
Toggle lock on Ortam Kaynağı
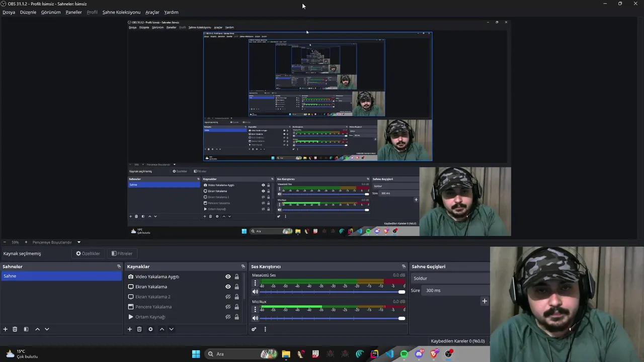[x=236, y=317]
